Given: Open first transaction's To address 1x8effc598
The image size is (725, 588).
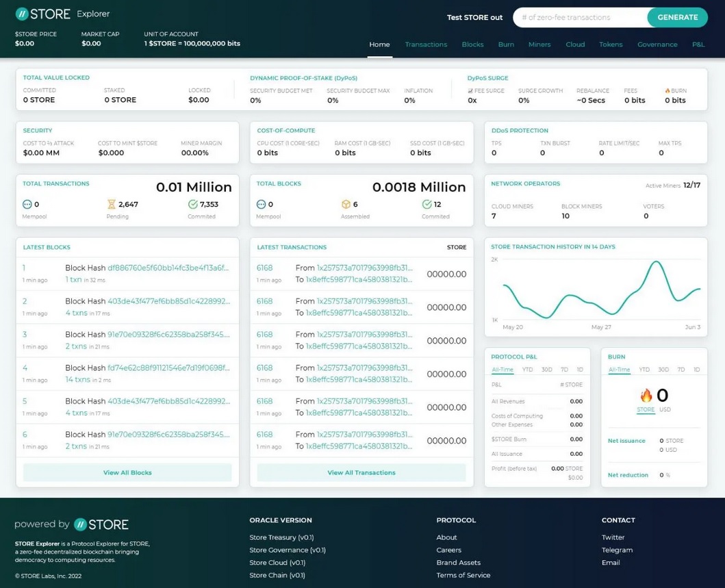Looking at the screenshot, I should [x=359, y=280].
